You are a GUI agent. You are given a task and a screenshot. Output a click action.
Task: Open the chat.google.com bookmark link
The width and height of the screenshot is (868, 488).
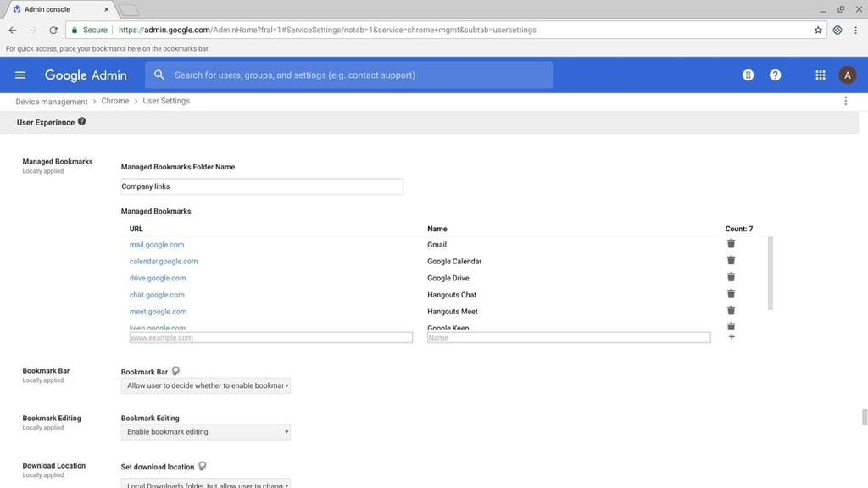tap(157, 295)
